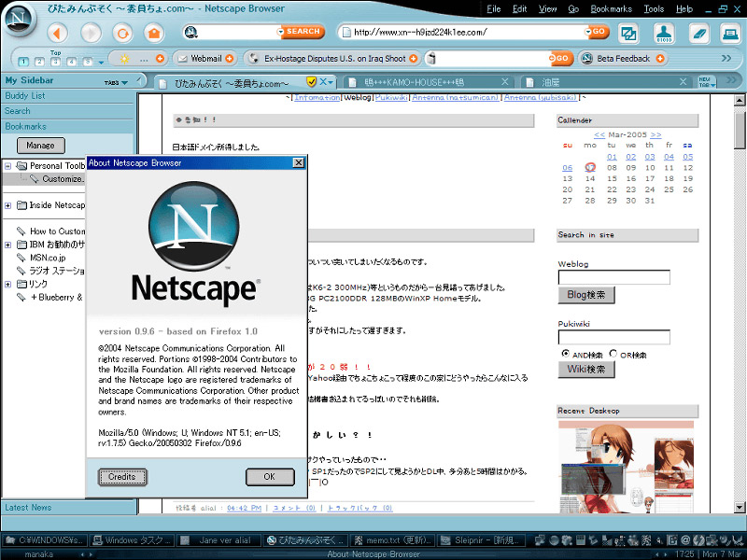Viewport: 747px width, 560px height.
Task: Open the Go menu
Action: point(573,9)
